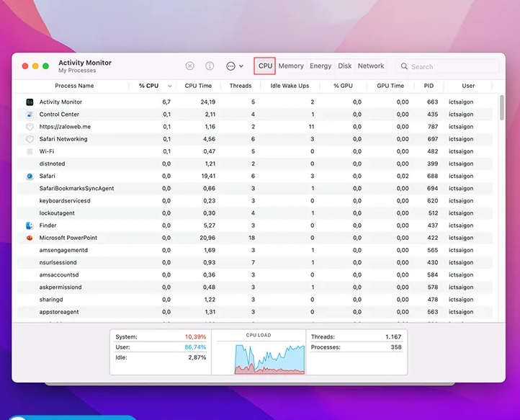Select the Microsoft PowerPoint process name
This screenshot has width=520, height=420.
[x=68, y=238]
